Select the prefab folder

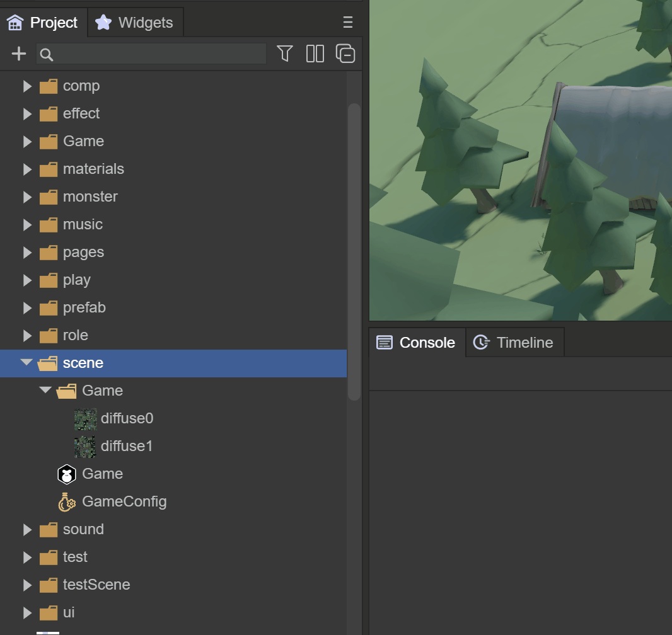84,307
